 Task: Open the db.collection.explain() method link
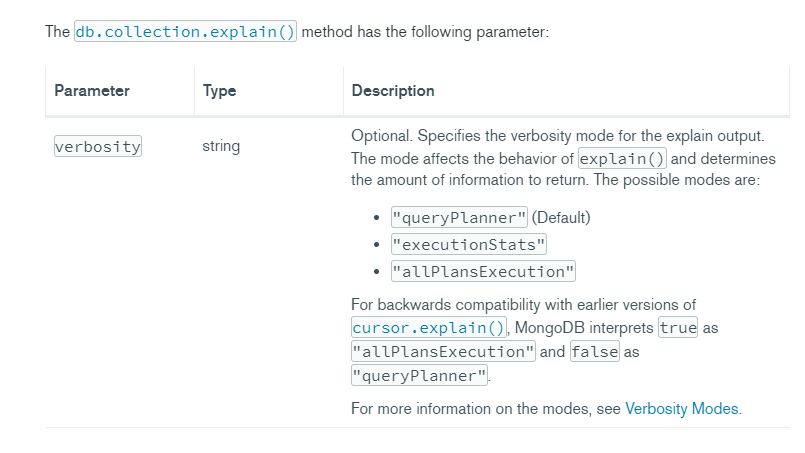(185, 31)
